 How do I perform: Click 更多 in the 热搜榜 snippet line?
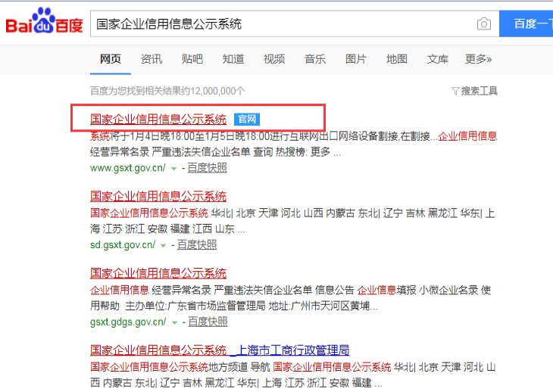click(320, 152)
